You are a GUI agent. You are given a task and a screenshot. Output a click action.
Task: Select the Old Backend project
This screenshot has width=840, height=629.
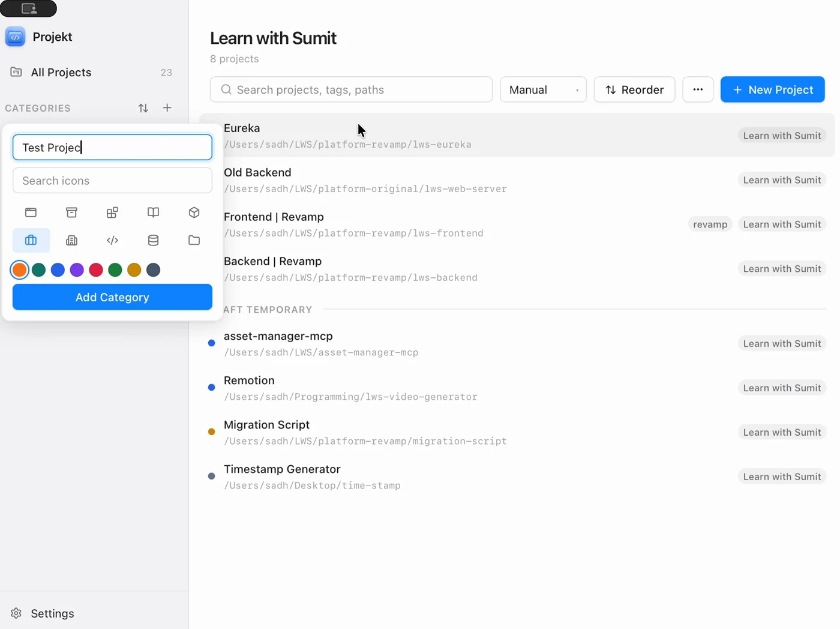point(517,180)
